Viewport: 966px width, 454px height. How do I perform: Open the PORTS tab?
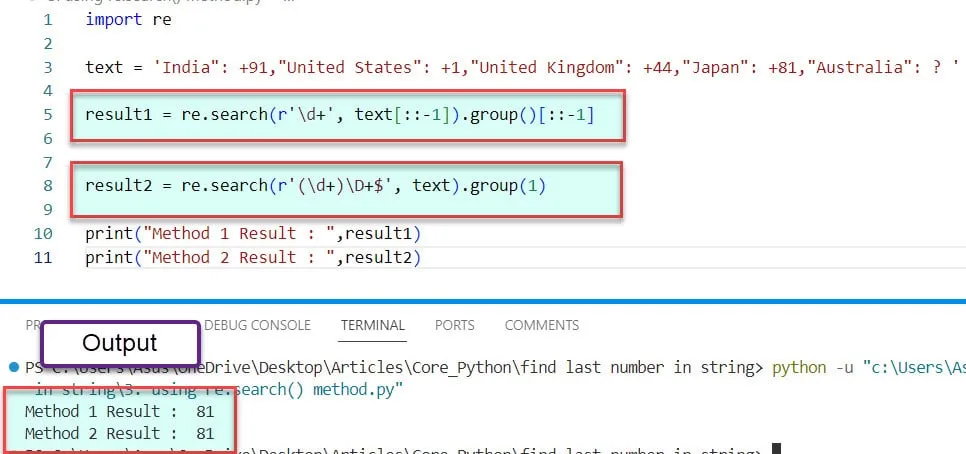[454, 325]
